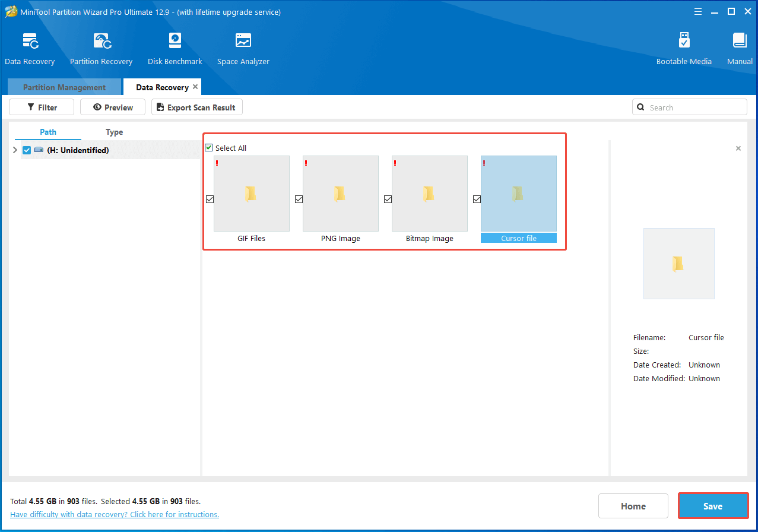Image resolution: width=758 pixels, height=532 pixels.
Task: Open the Data Recovery tool icon
Action: pyautogui.click(x=30, y=41)
